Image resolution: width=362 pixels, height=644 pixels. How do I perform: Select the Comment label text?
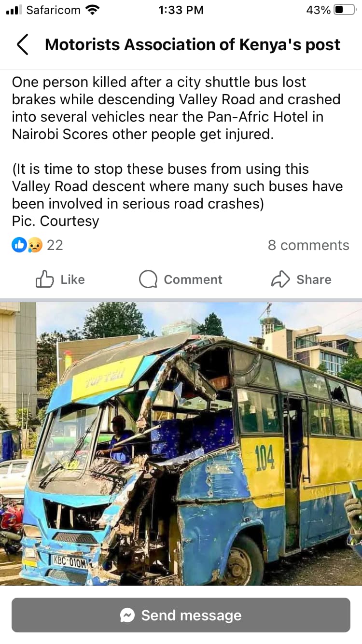[x=193, y=280]
